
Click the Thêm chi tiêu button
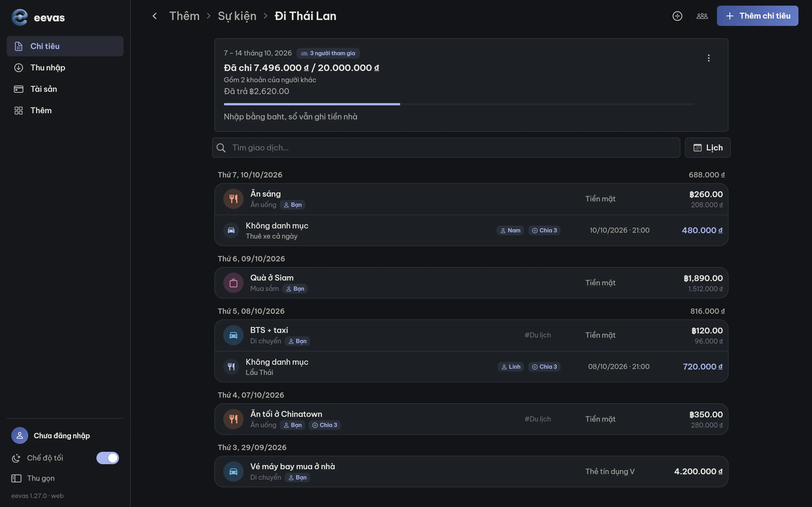[757, 16]
